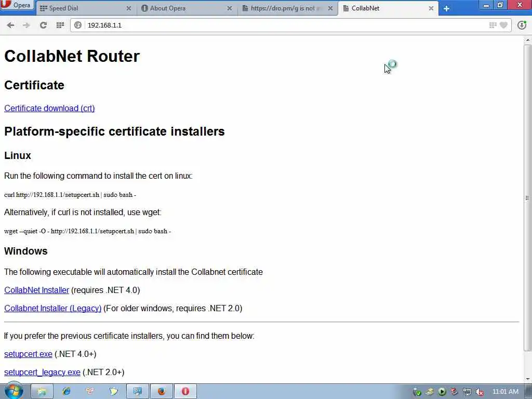The image size is (532, 399).
Task: Add page to Speed Dial icon in address bar
Action: [x=493, y=25]
